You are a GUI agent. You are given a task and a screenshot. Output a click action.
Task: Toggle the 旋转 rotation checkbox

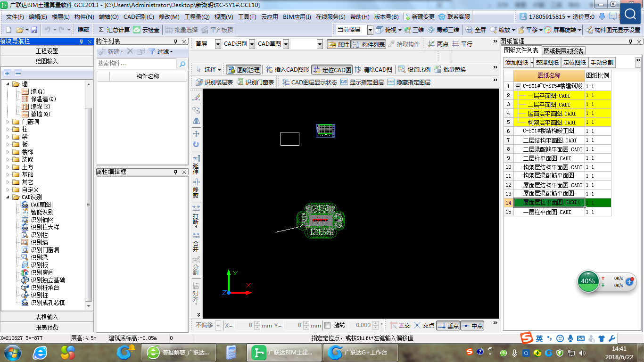(328, 325)
